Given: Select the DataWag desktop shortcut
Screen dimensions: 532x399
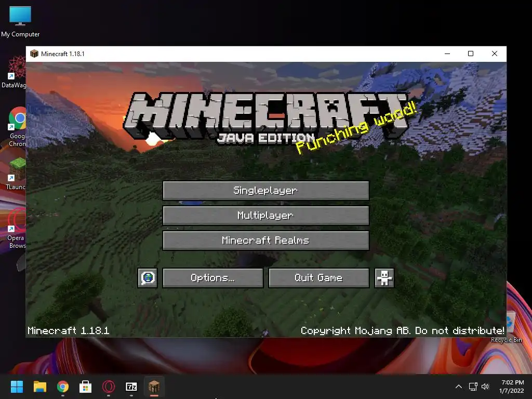Looking at the screenshot, I should [x=14, y=72].
